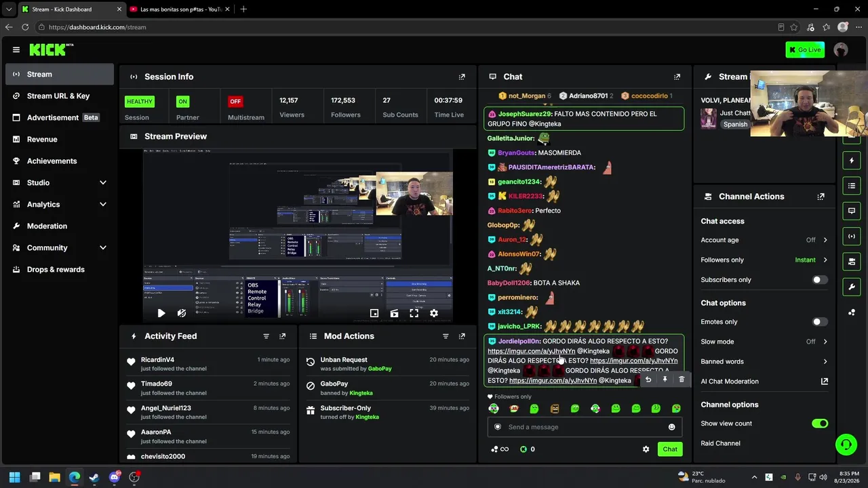868x488 pixels.
Task: Open the lightning bolt shortcut in right rail
Action: [852, 161]
